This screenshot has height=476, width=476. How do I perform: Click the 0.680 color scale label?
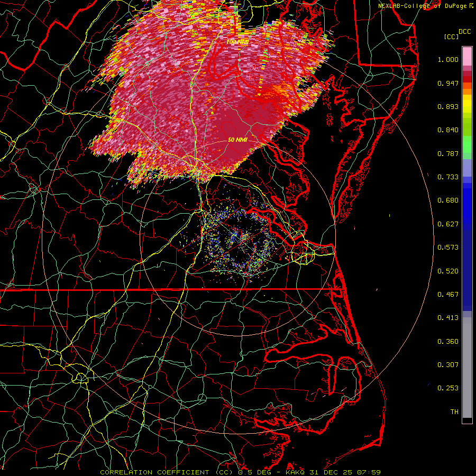pyautogui.click(x=448, y=200)
